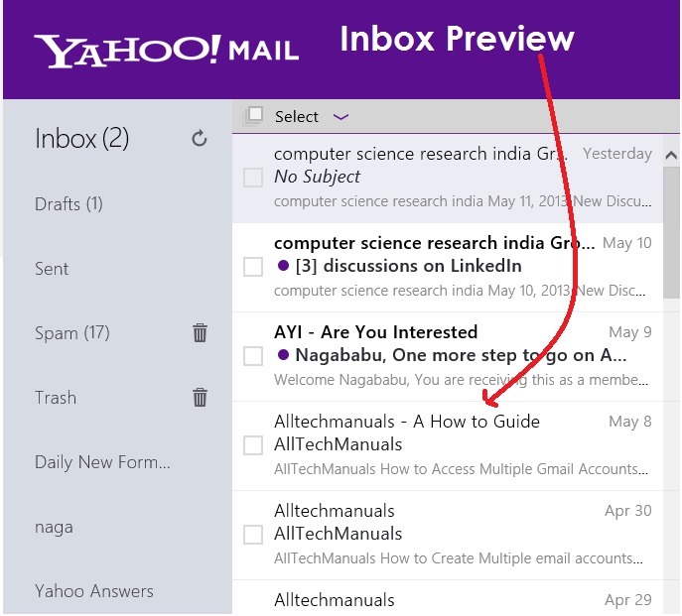Open 'Nagababu, One more step to go' email
This screenshot has height=616, width=682.
tap(448, 356)
